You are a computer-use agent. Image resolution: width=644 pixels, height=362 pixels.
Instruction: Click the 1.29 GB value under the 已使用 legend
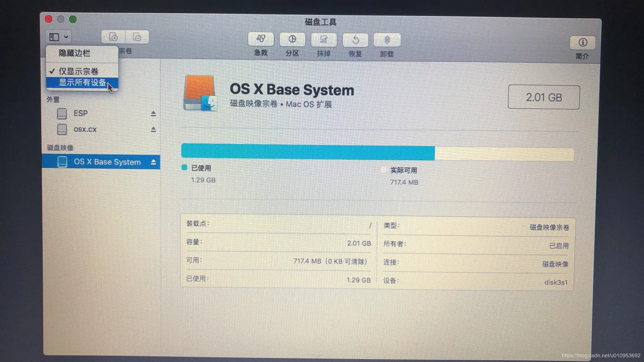pos(203,180)
